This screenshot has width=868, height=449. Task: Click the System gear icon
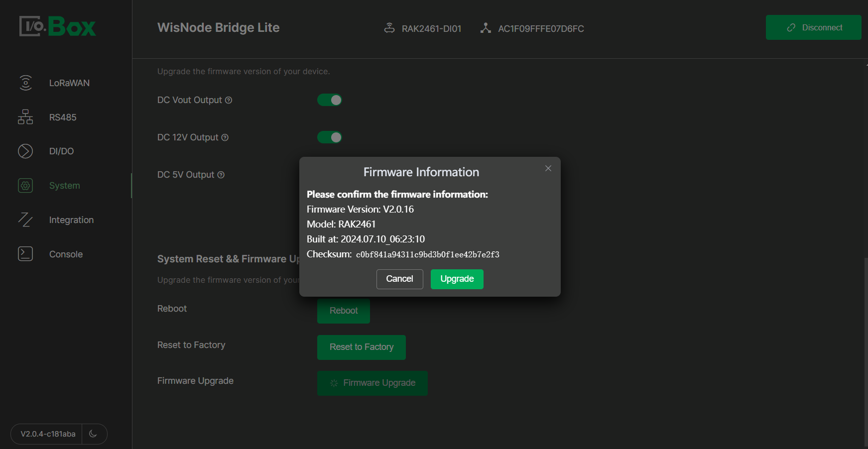[x=25, y=186]
